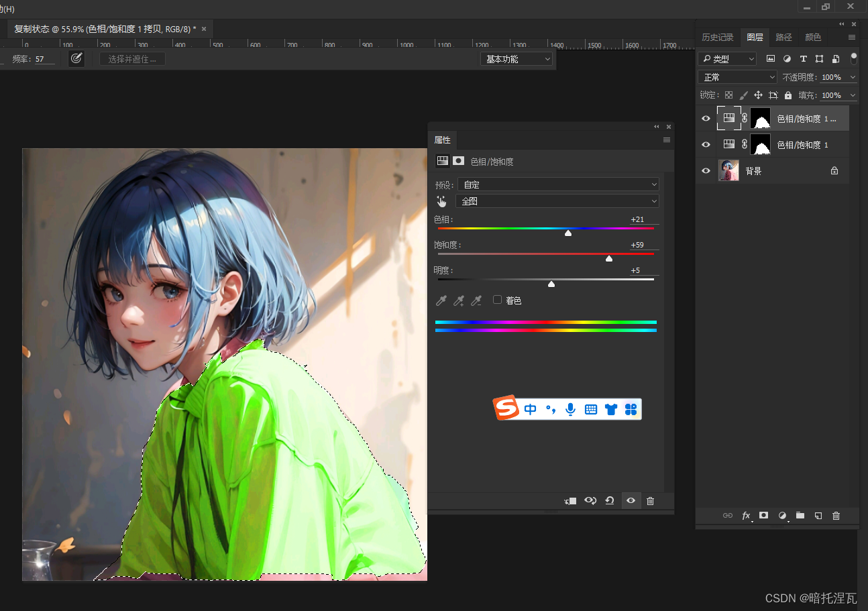Viewport: 868px width, 611px height.
Task: Select the add-to-sample eyedropper
Action: coord(459,300)
